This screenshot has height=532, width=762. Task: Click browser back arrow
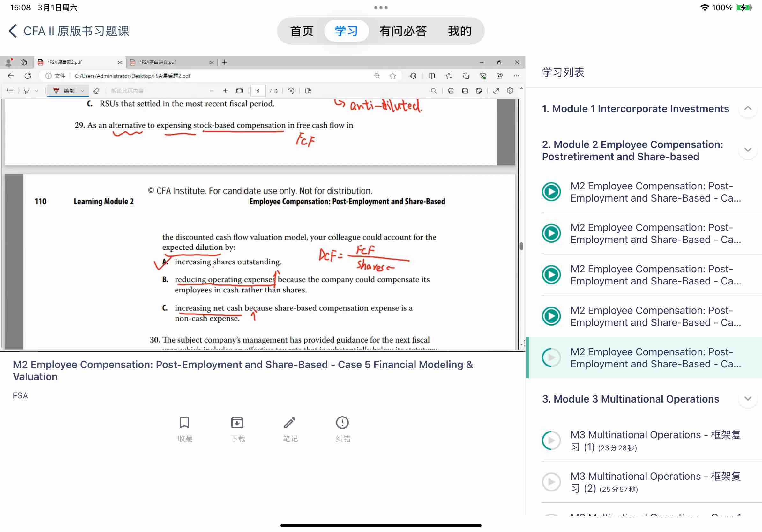pos(11,76)
